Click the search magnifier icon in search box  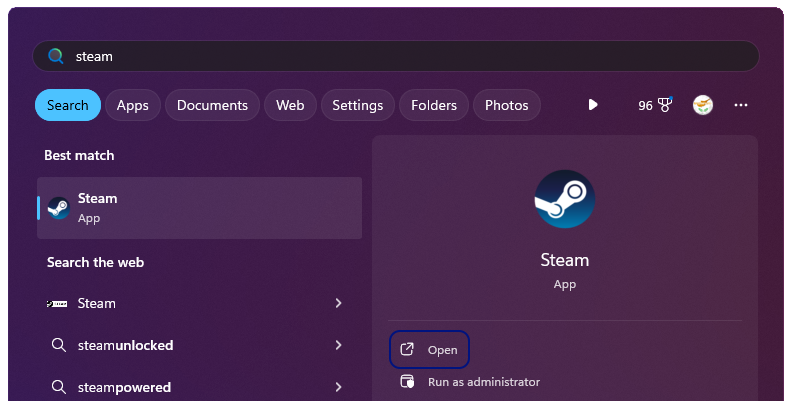56,56
